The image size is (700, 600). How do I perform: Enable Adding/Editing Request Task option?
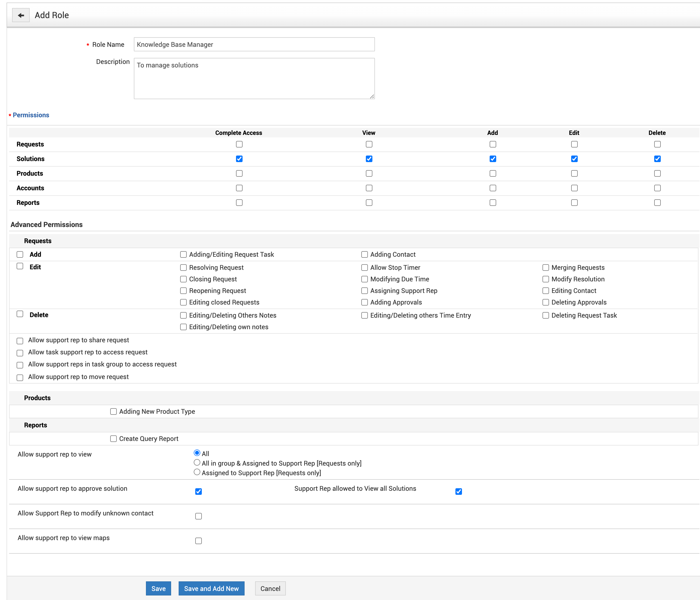(183, 254)
